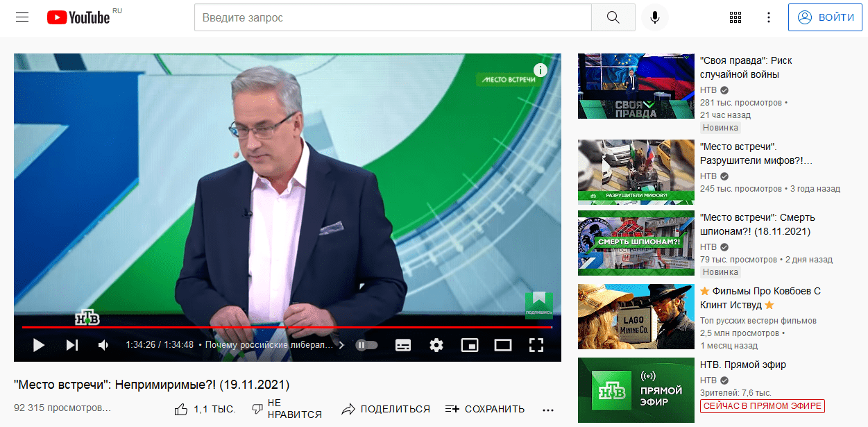Toggle subtitles in player
The width and height of the screenshot is (868, 427).
tap(403, 344)
